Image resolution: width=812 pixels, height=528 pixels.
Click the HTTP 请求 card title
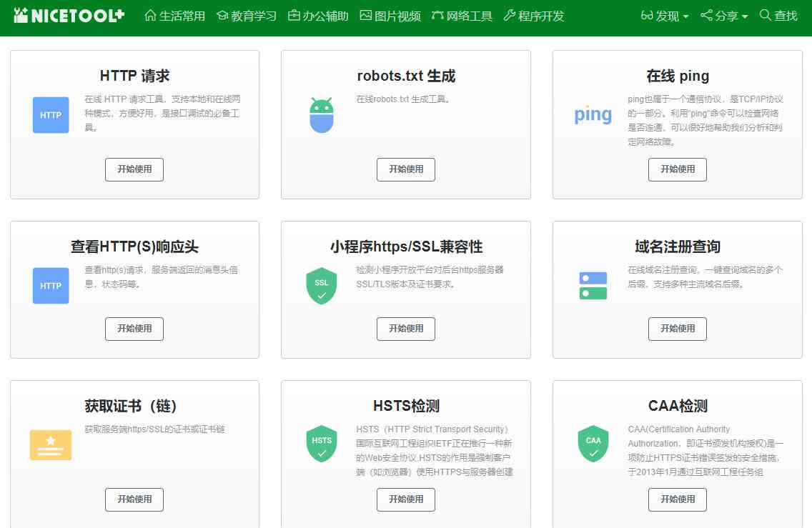click(x=134, y=76)
